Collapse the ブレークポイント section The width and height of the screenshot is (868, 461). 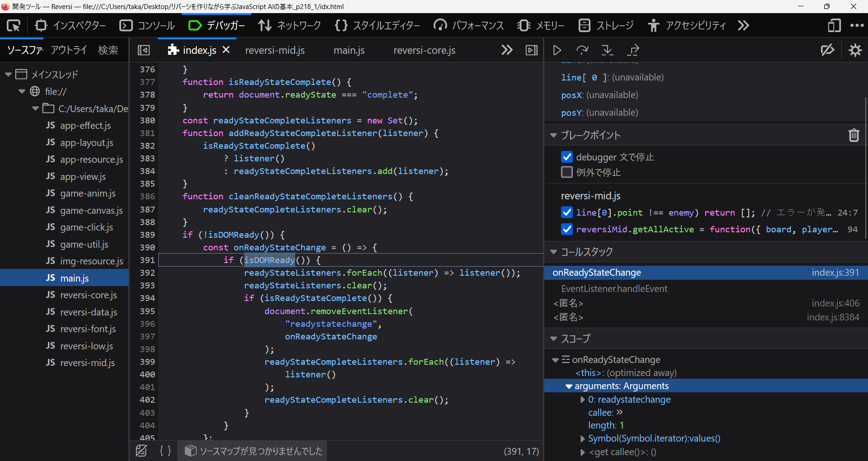coord(554,135)
